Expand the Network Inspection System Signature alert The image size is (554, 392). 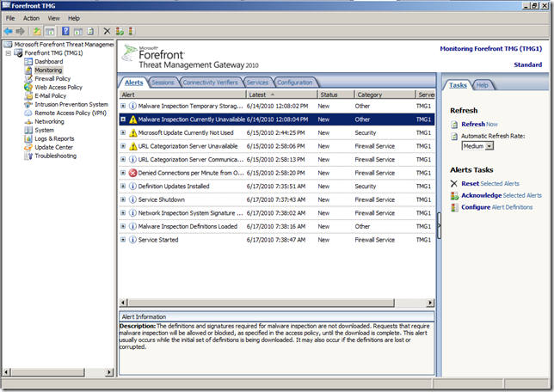tap(123, 212)
